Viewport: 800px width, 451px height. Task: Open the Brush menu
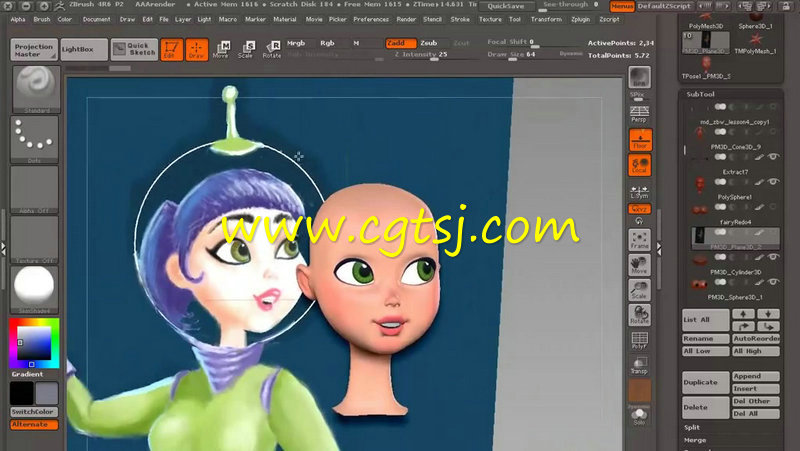tap(42, 19)
